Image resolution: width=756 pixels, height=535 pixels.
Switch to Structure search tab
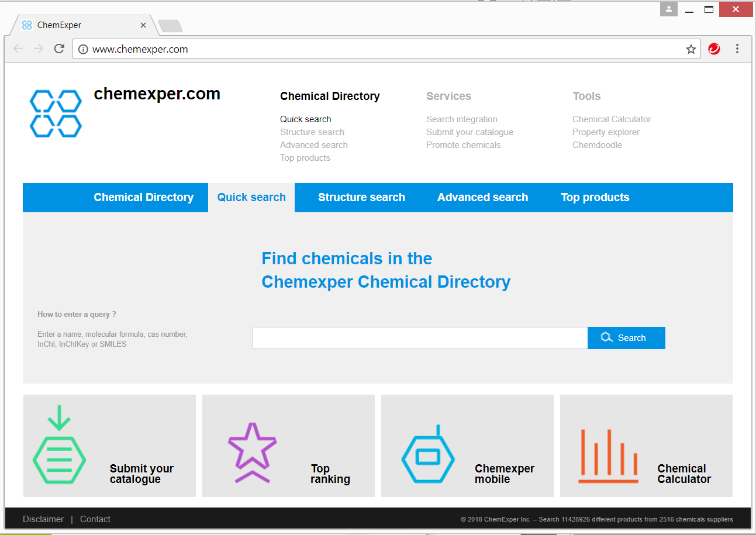point(361,198)
